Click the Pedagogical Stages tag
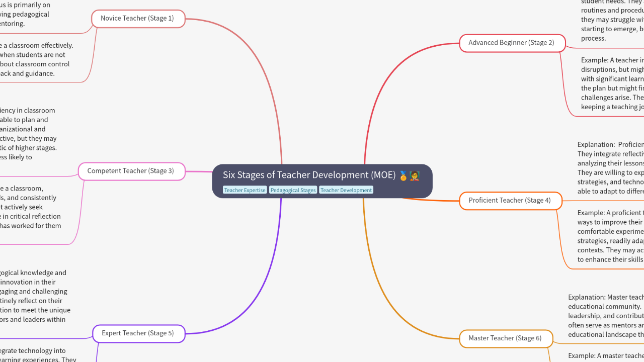The height and width of the screenshot is (362, 644). point(293,190)
